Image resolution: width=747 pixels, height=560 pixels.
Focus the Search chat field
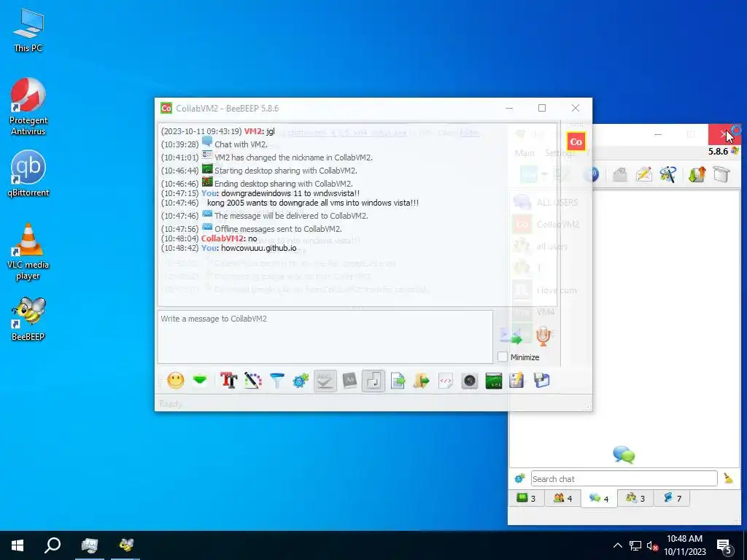624,478
